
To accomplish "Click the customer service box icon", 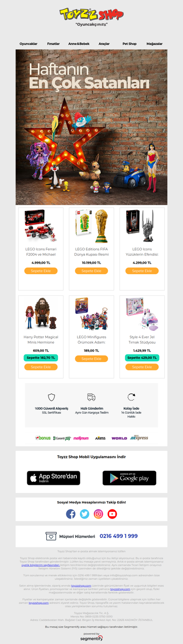I will pos(51,536).
